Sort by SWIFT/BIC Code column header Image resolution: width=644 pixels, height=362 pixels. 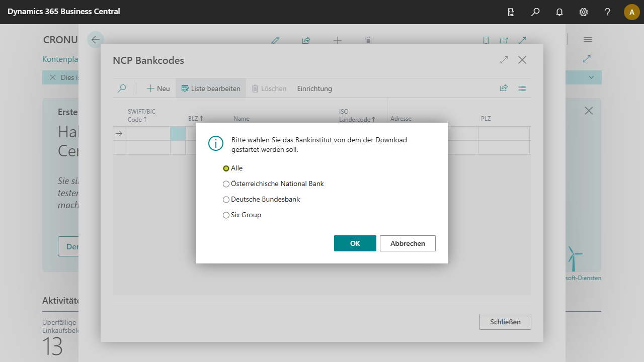pyautogui.click(x=142, y=115)
